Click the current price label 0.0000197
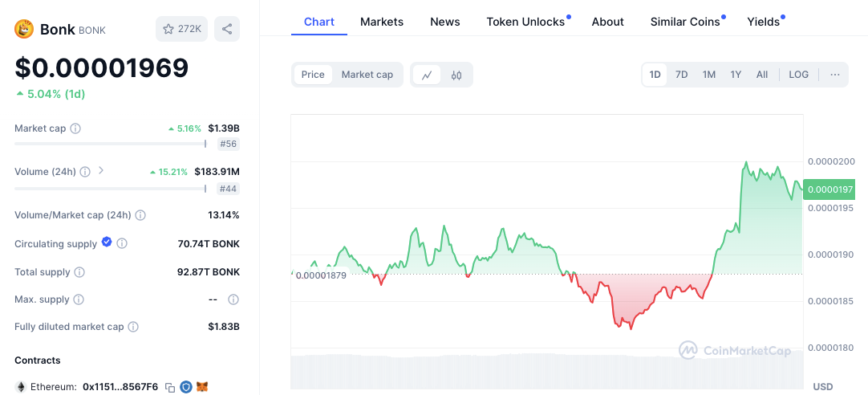Screen dimensions: 868x395 click(829, 189)
